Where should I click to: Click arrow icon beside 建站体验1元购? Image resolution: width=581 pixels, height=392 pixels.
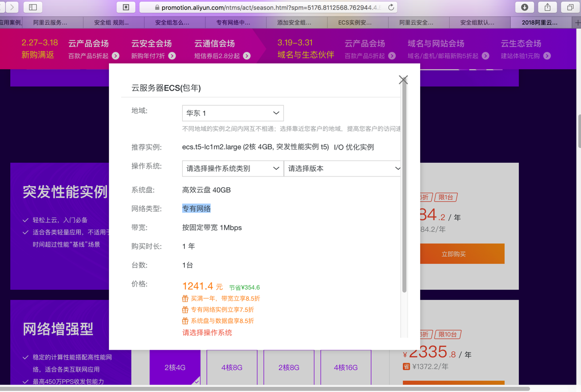coord(547,56)
